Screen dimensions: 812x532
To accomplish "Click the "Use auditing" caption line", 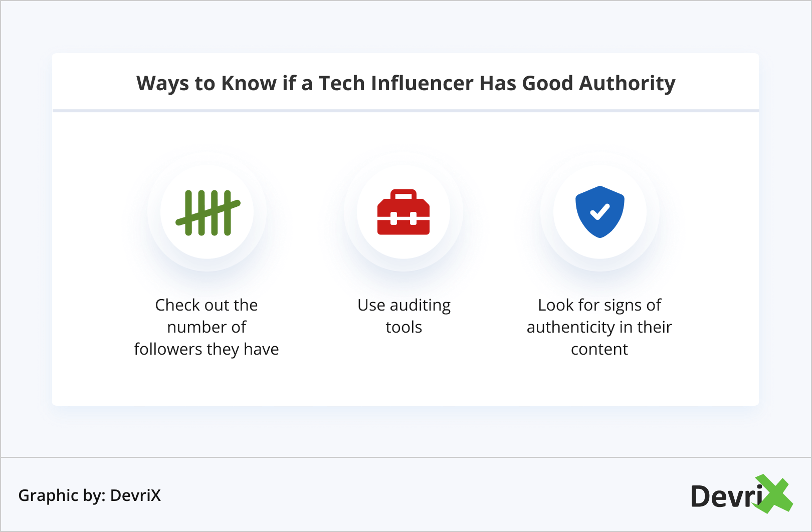I will [x=404, y=305].
